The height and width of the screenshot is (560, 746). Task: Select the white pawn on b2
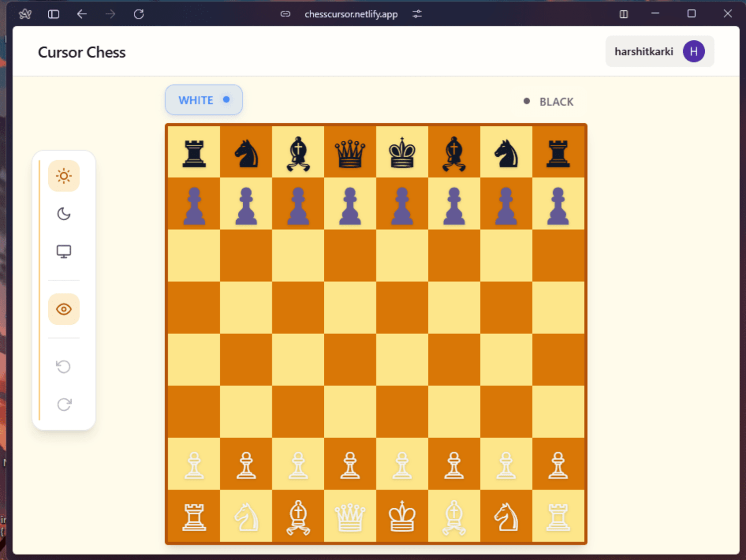(x=246, y=464)
